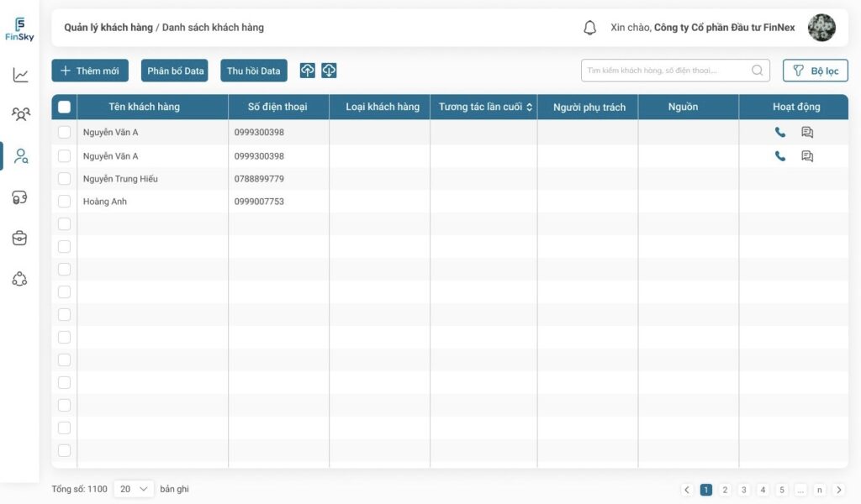Open the headset support sidebar icon
This screenshot has width=861, height=504.
20,197
